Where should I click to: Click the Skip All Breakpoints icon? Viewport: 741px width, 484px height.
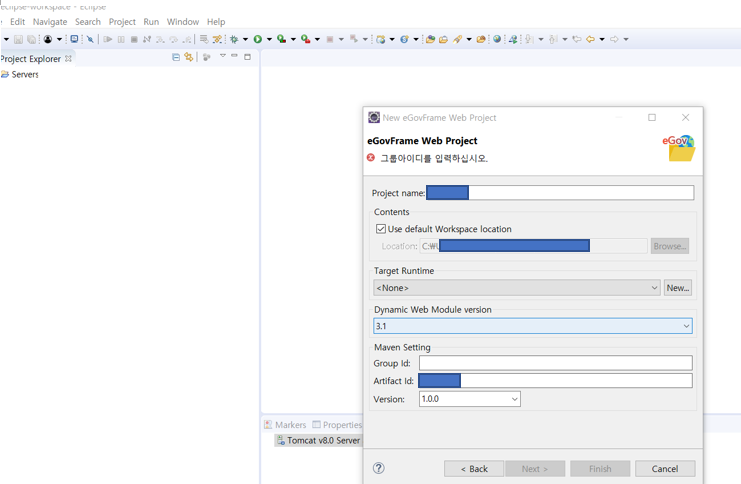pos(90,39)
